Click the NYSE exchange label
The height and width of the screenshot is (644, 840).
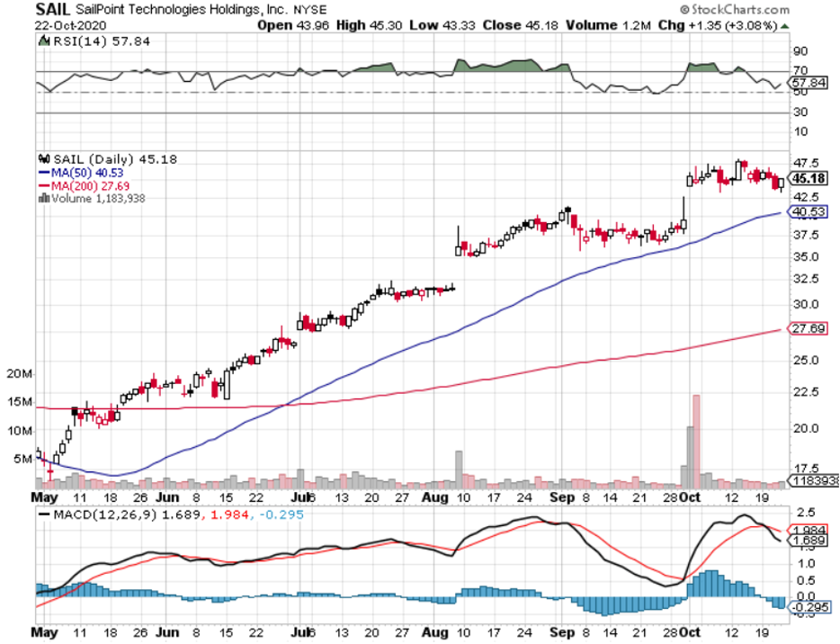[309, 10]
